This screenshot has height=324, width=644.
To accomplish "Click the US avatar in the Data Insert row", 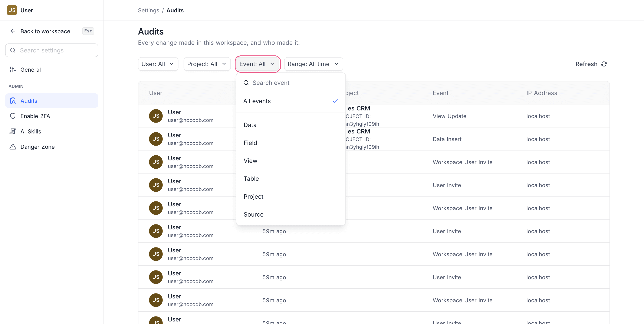I will coord(156,139).
